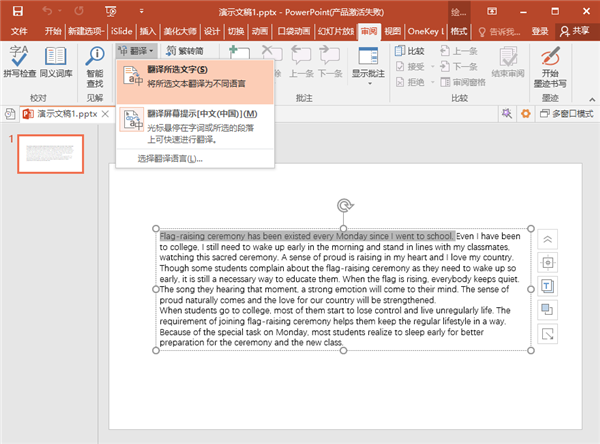Go to previous comment 上一条
The image size is (600, 444).
pos(301,62)
